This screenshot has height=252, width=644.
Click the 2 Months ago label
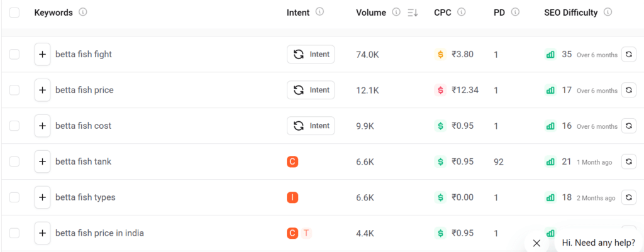(x=596, y=198)
